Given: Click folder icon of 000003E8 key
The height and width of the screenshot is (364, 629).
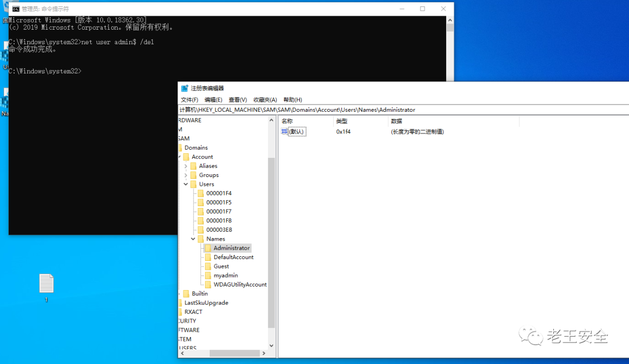Looking at the screenshot, I should click(201, 230).
